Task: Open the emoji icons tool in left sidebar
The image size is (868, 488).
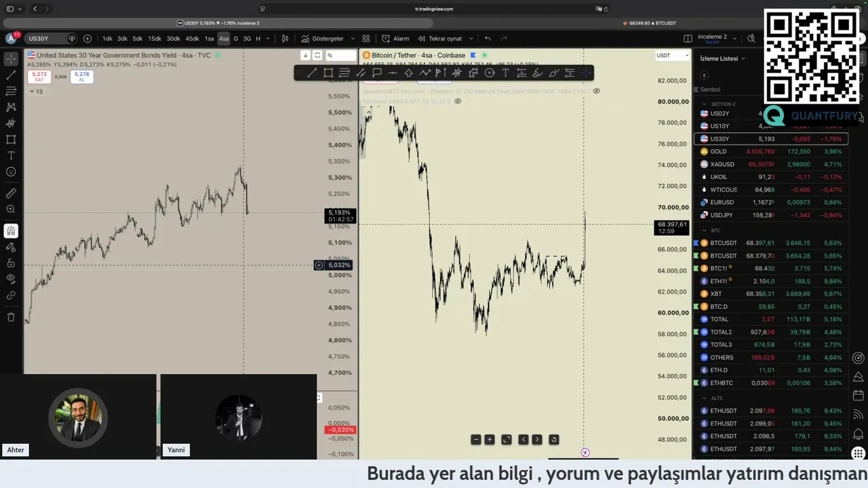Action: click(11, 172)
